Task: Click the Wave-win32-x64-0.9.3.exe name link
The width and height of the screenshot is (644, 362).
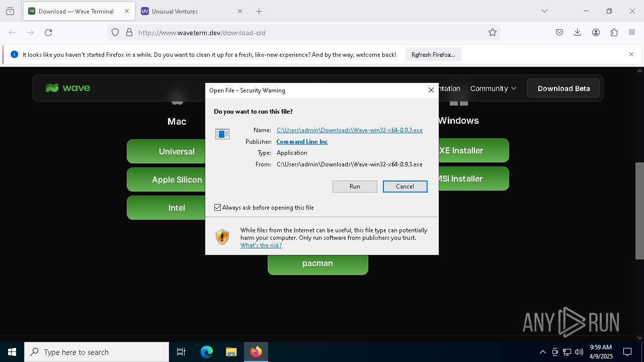Action: coord(349,130)
